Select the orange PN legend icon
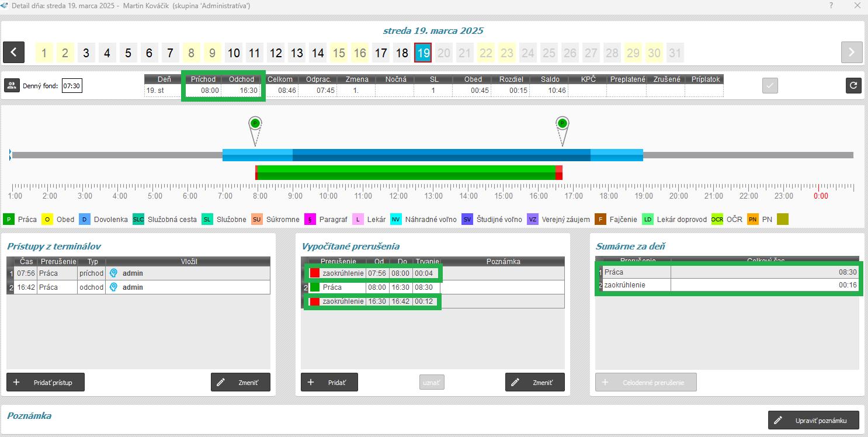Image resolution: width=868 pixels, height=437 pixels. click(x=753, y=220)
